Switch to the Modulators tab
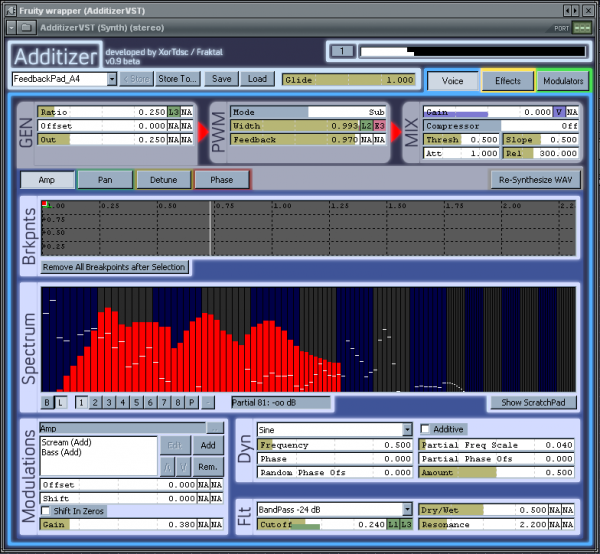This screenshot has width=600, height=554. point(563,81)
